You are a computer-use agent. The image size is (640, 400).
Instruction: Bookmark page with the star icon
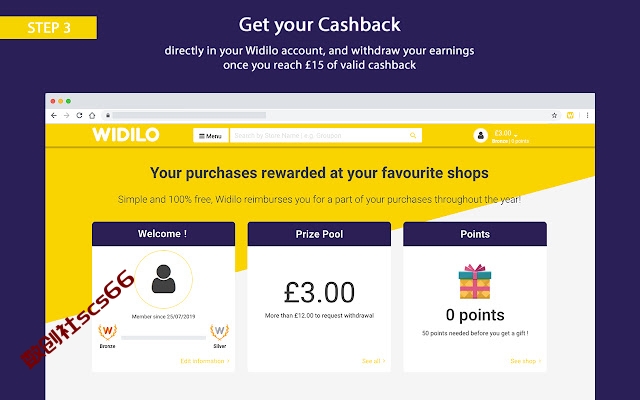(554, 116)
